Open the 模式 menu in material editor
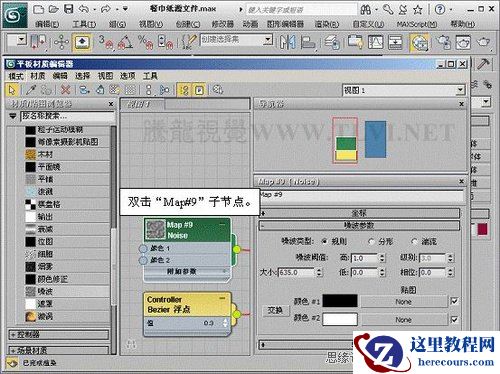 click(x=16, y=76)
